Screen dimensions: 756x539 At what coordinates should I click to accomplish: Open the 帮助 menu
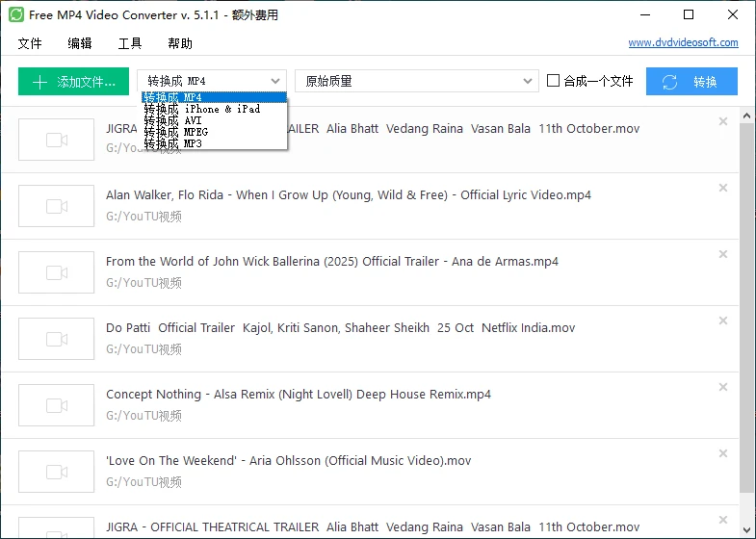pyautogui.click(x=180, y=43)
